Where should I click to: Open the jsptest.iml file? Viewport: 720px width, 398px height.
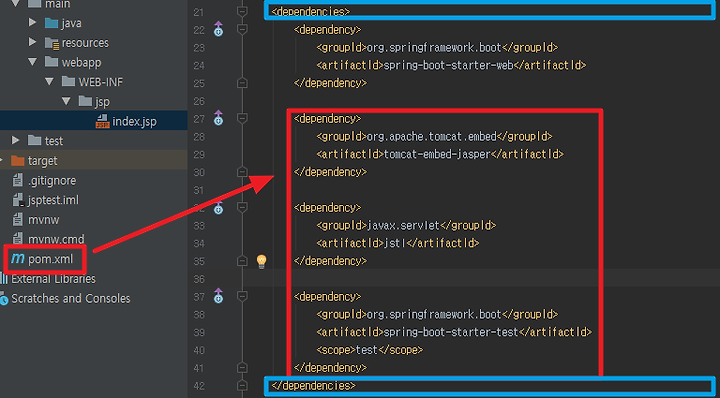coord(53,201)
